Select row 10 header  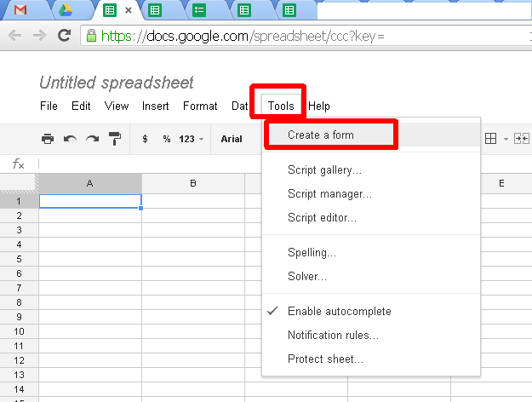[x=19, y=331]
